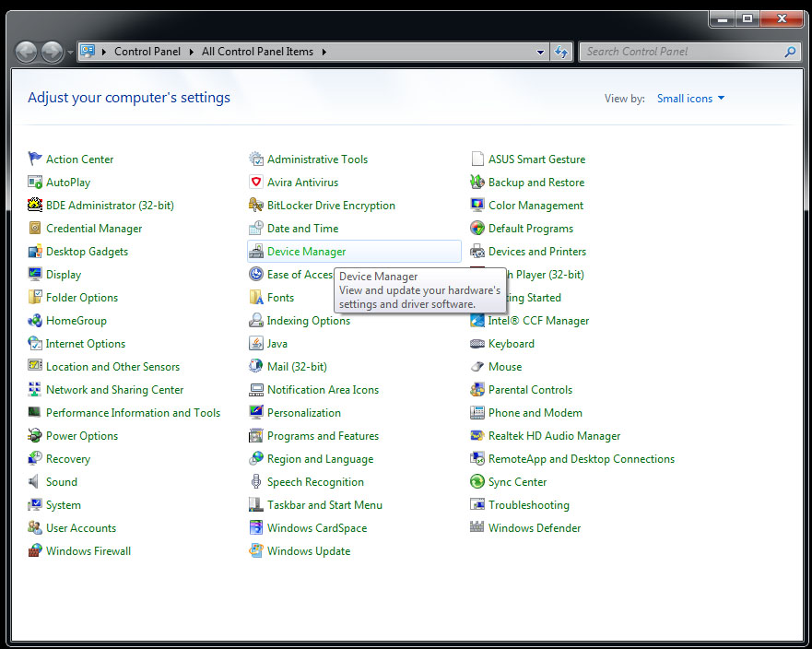The width and height of the screenshot is (812, 649).
Task: Expand the Control Panel breadcrumb arrow
Action: tap(191, 52)
